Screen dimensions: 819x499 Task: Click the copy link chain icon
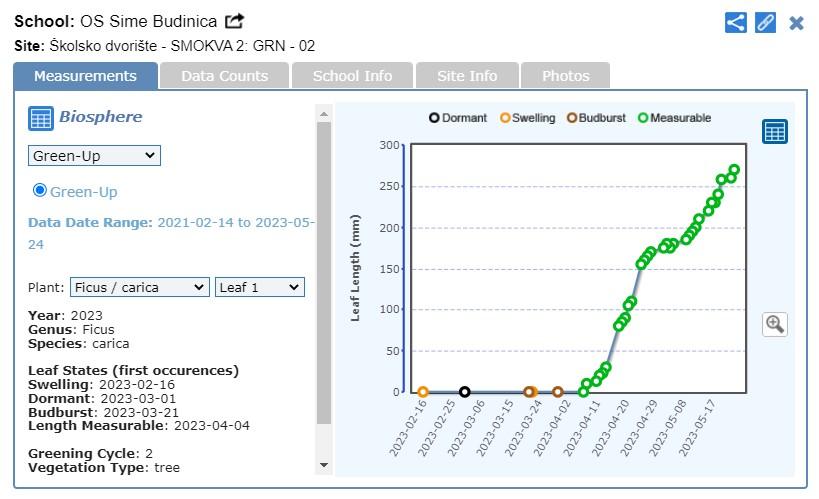click(x=765, y=22)
